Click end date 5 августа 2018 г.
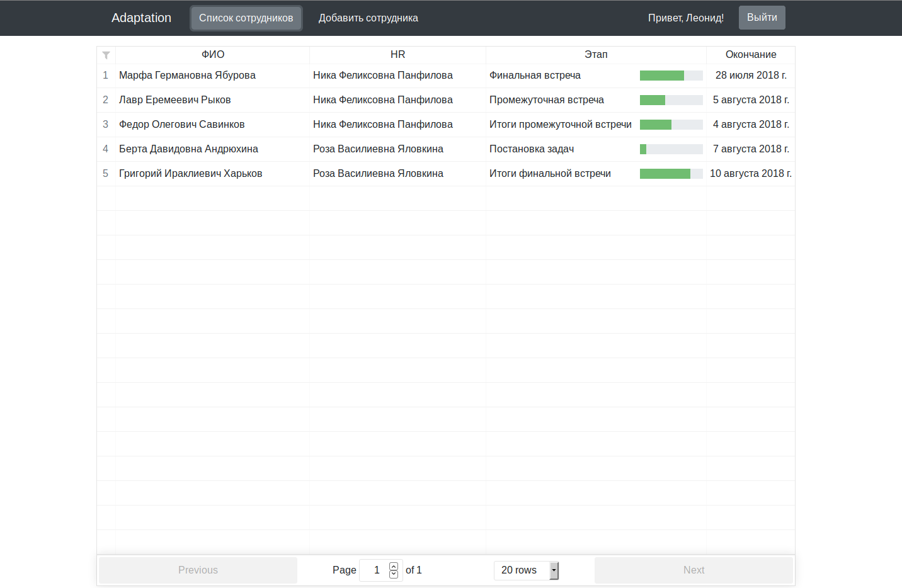Screen dimensions: 902x588 751,100
